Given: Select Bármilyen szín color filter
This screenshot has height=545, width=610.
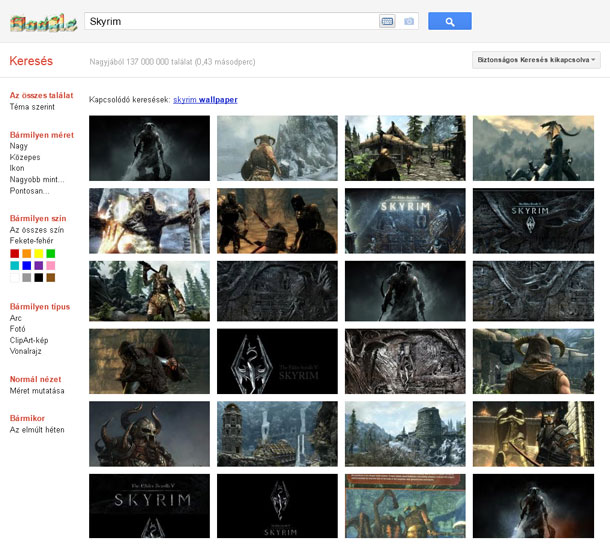Looking at the screenshot, I should click(38, 218).
